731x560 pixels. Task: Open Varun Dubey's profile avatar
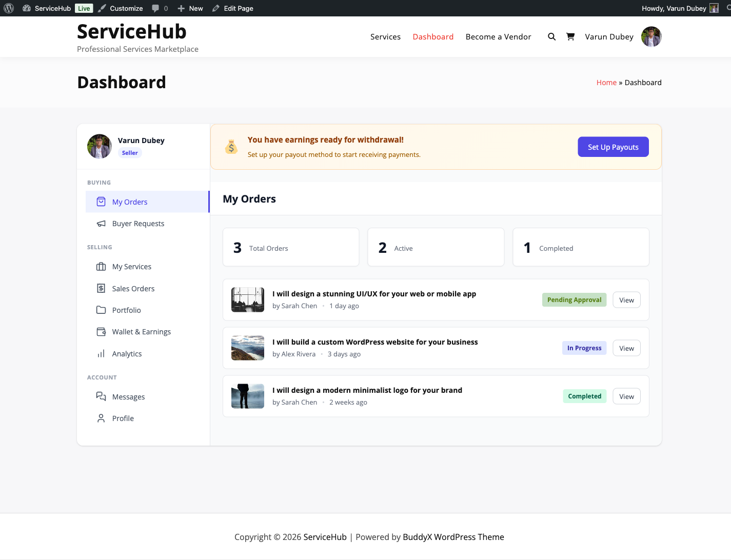[x=651, y=36]
